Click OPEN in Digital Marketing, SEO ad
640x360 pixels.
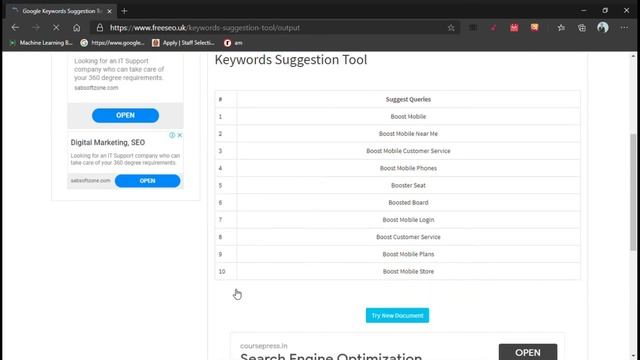click(147, 181)
